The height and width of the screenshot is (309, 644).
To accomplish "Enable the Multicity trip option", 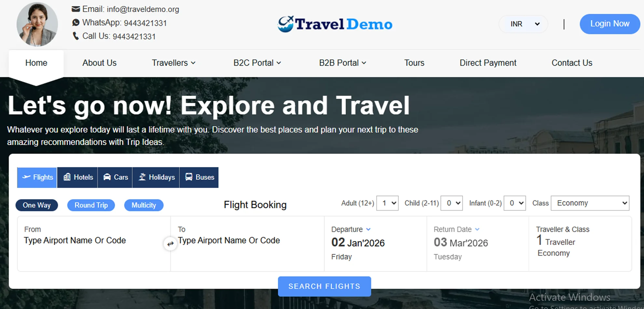I will [x=144, y=205].
